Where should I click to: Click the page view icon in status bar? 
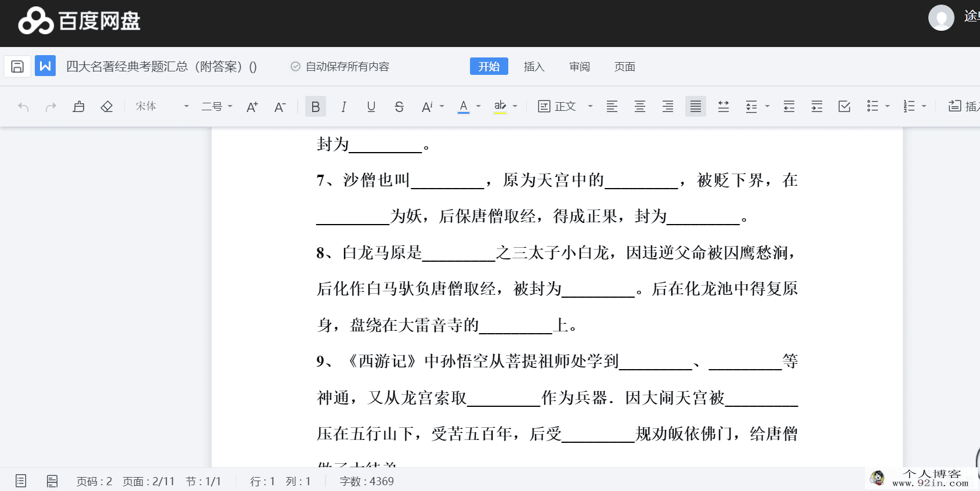coord(52,481)
